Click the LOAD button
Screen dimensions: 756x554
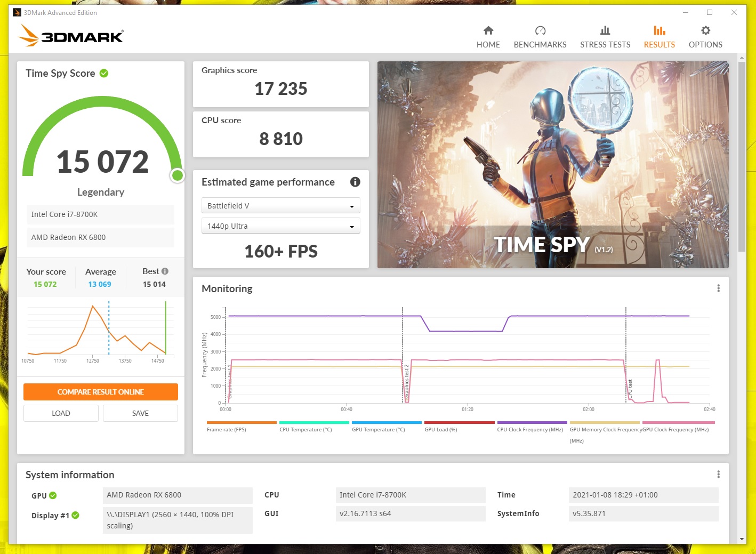click(61, 413)
